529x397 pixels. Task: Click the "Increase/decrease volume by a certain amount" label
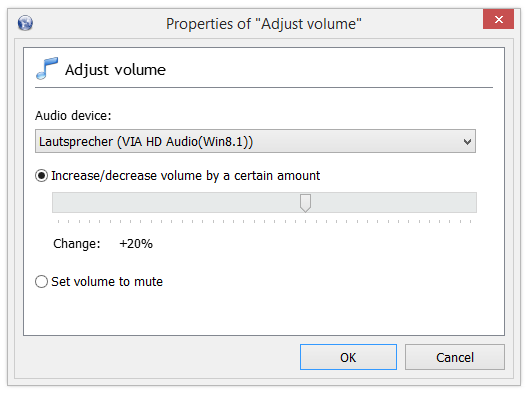pos(186,176)
